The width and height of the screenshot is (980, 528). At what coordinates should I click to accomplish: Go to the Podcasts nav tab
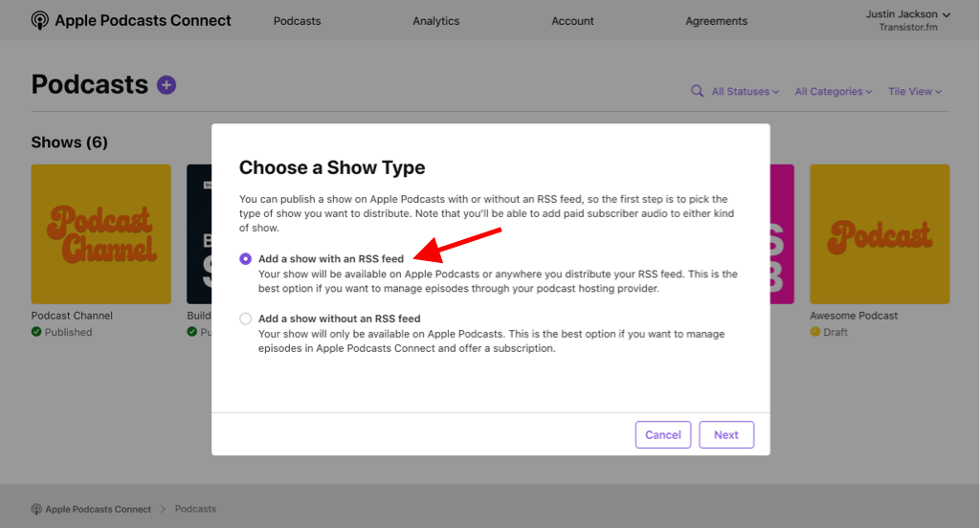click(x=297, y=21)
